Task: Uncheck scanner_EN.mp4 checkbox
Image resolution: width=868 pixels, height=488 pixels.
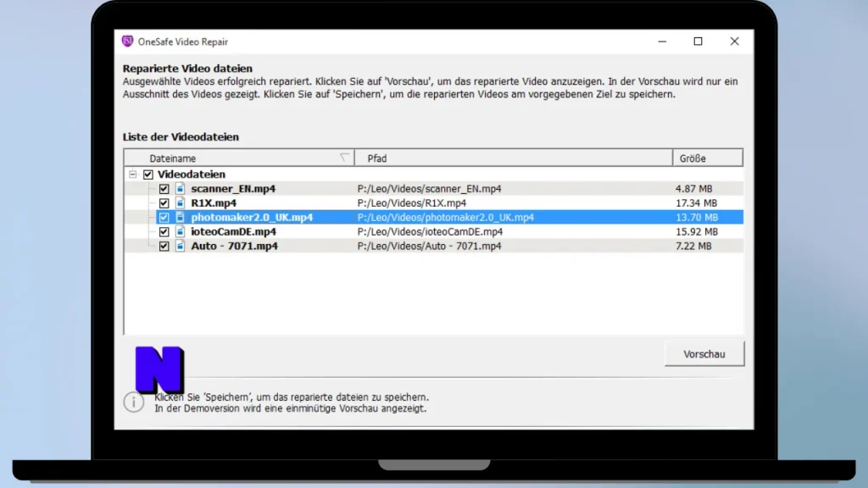Action: pos(164,189)
